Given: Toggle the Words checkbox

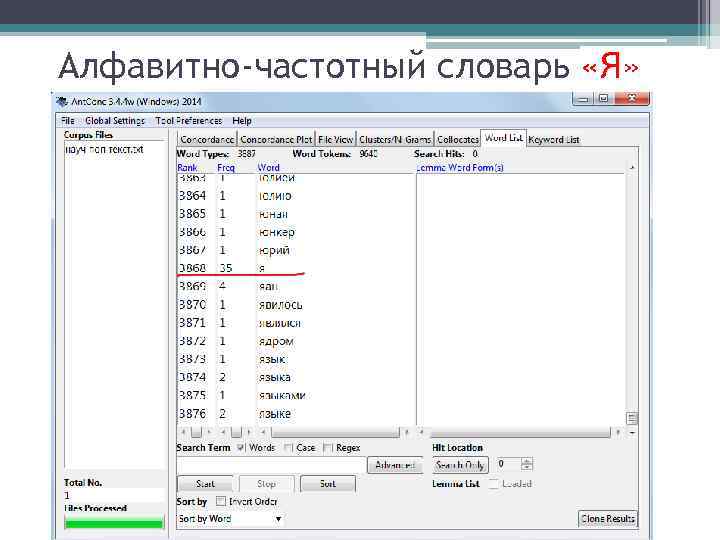Looking at the screenshot, I should pyautogui.click(x=241, y=447).
